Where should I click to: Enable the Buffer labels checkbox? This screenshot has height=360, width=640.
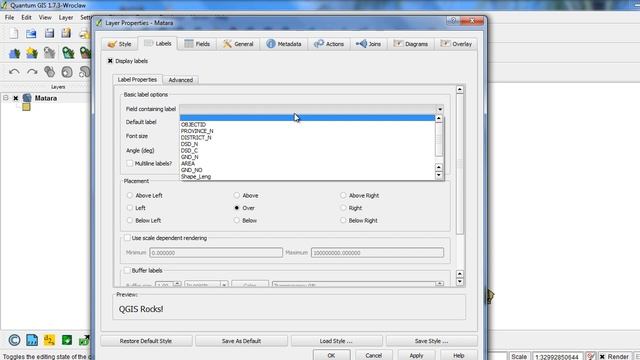127,271
